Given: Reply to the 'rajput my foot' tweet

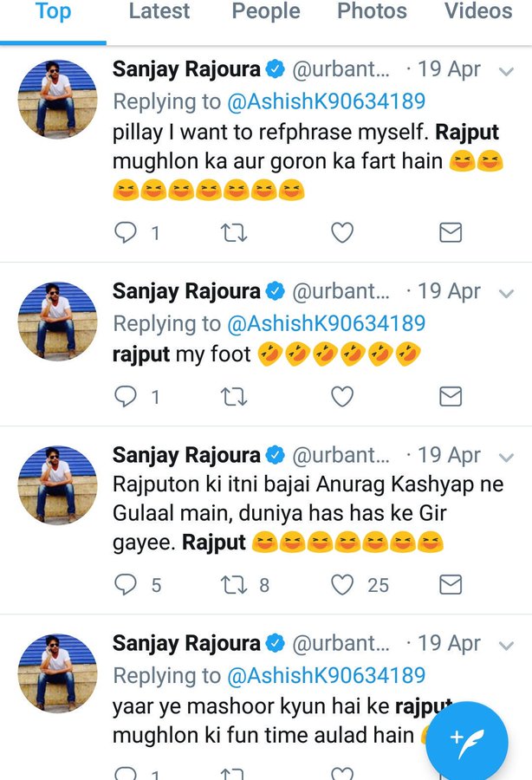Looking at the screenshot, I should coord(127,397).
